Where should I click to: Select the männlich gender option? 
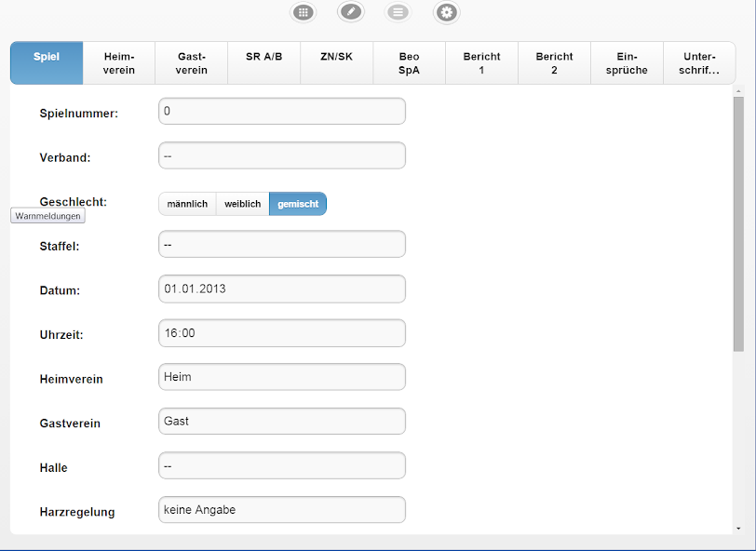(187, 204)
